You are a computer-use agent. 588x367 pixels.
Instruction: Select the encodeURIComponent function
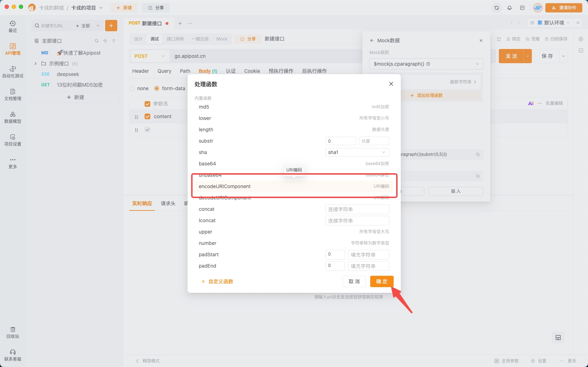point(294,186)
